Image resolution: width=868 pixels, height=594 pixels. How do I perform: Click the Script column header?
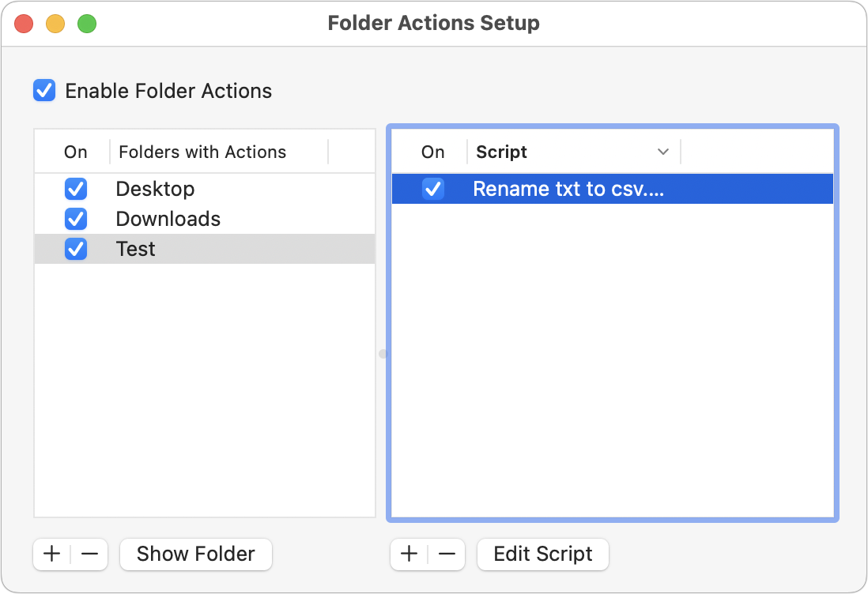coord(501,152)
